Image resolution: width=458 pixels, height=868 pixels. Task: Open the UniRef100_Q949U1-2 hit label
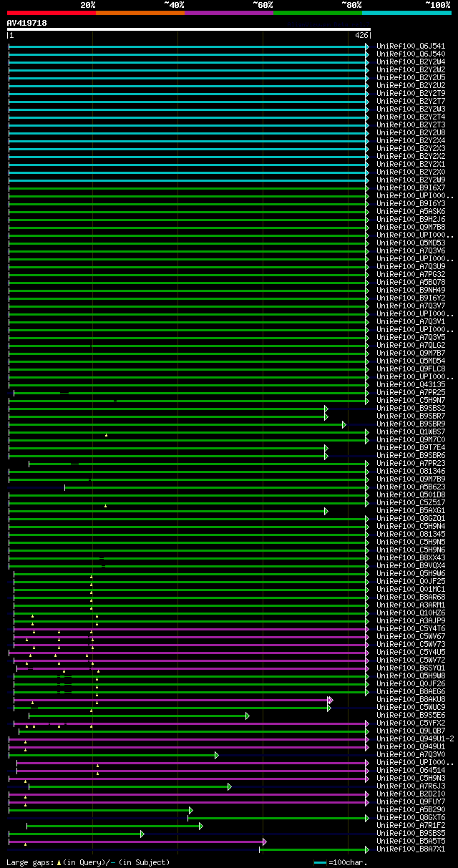coord(415,738)
